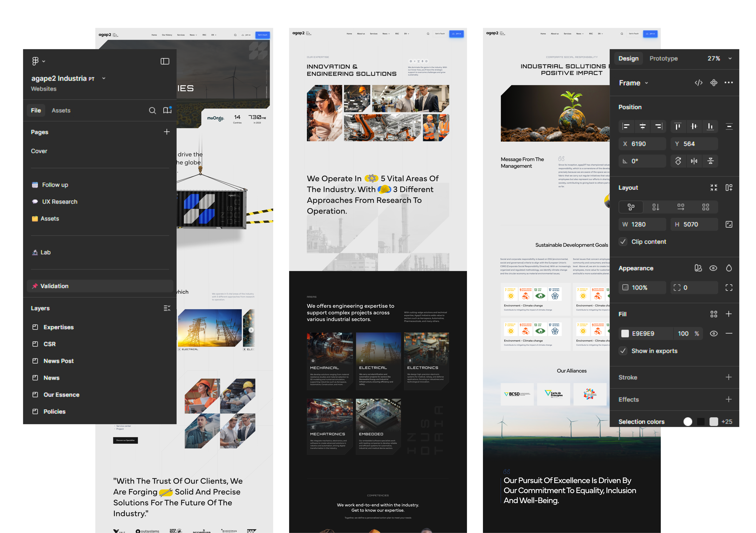Toggle the Clip content checkbox

point(623,242)
